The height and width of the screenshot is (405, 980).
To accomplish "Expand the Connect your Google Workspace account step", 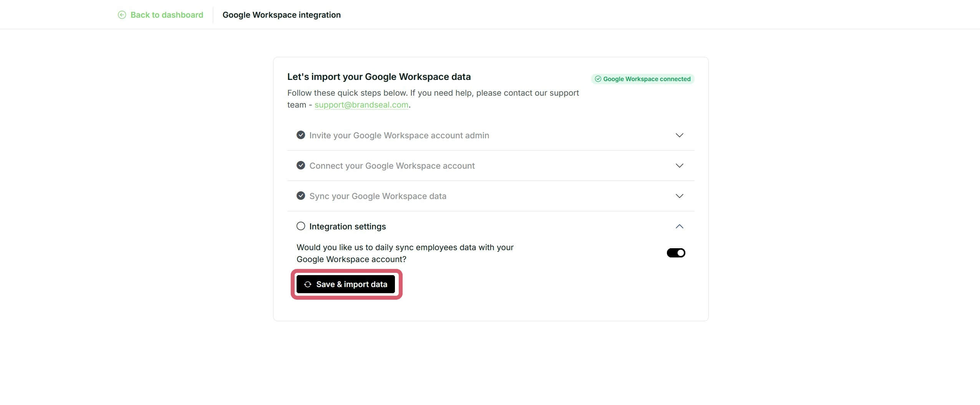I will click(679, 166).
